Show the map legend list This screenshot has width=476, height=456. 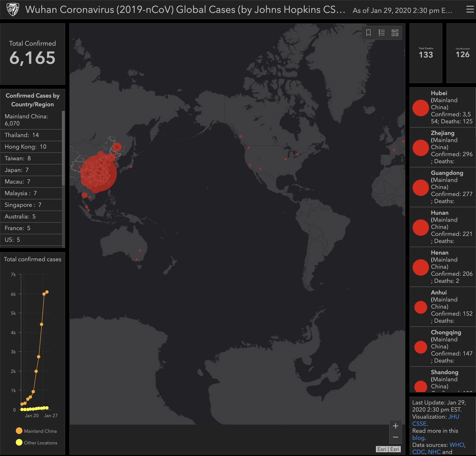pos(382,33)
